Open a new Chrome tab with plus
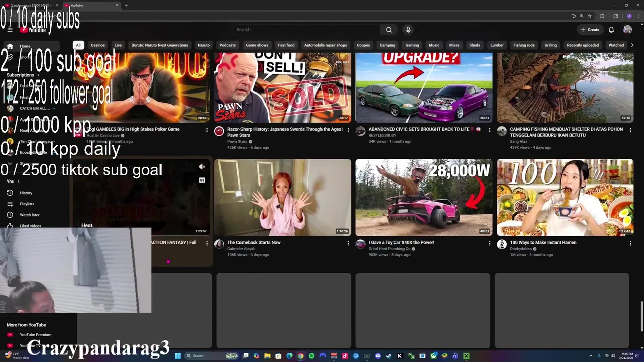The width and height of the screenshot is (644, 362). point(126,5)
